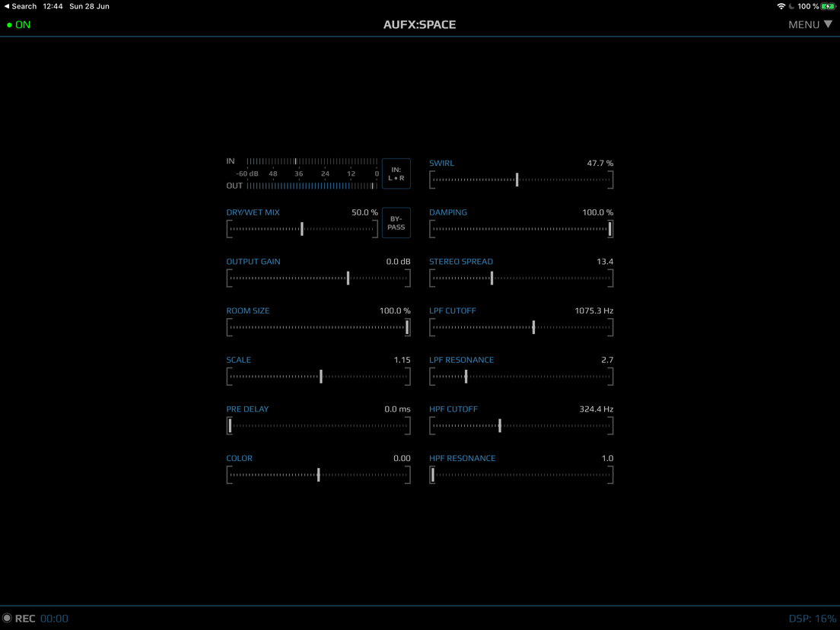
Task: Click the OUTPUT GAIN label
Action: pyautogui.click(x=253, y=262)
